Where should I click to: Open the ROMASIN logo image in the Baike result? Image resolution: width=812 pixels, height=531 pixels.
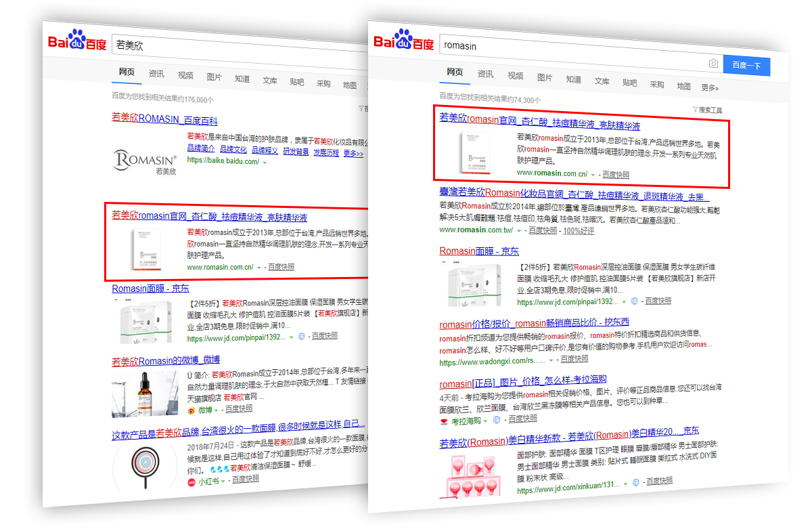(x=145, y=161)
